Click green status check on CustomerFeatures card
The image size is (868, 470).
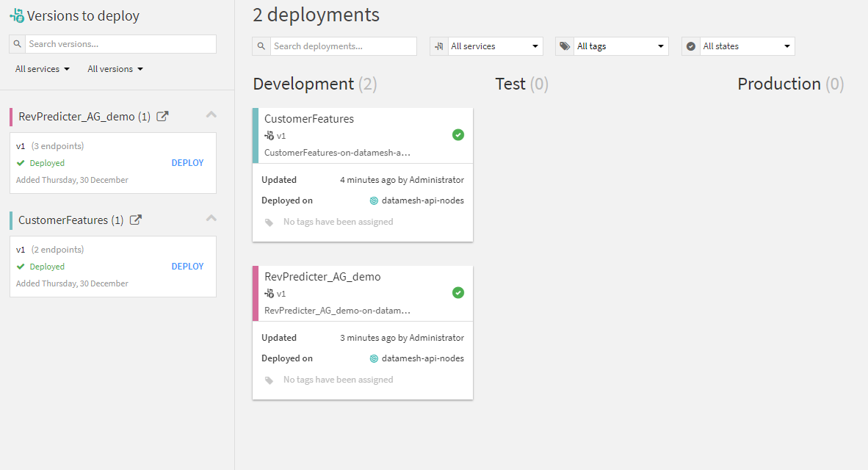pos(458,134)
